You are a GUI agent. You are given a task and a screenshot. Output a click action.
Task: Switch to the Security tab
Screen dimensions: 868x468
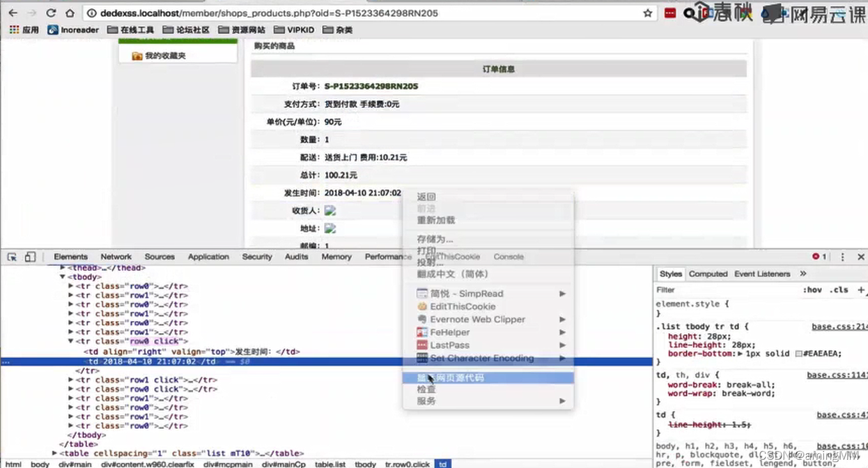pos(257,256)
